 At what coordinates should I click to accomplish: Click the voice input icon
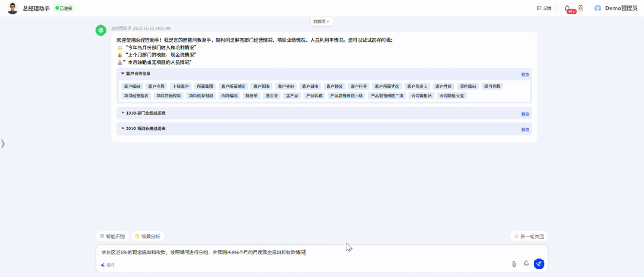[526, 263]
